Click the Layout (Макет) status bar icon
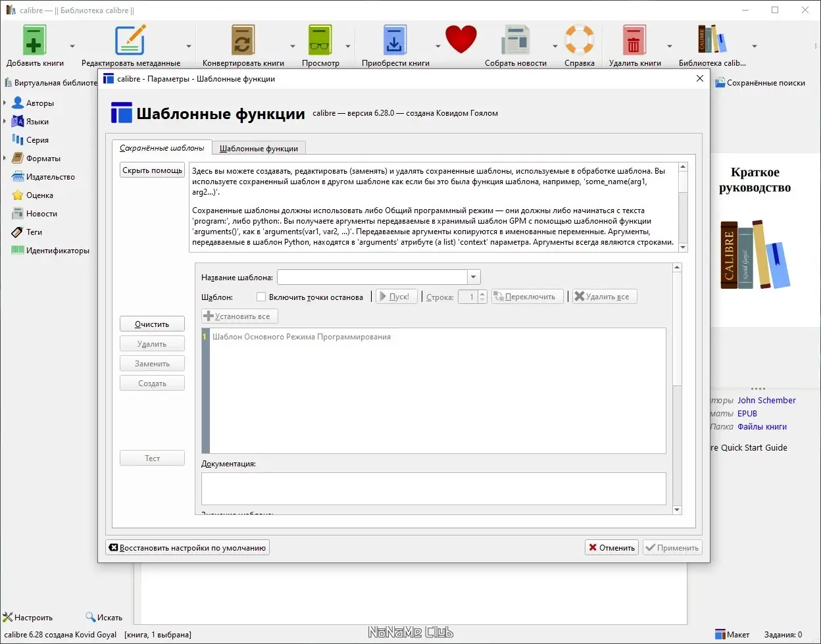The width and height of the screenshot is (821, 644). point(720,635)
